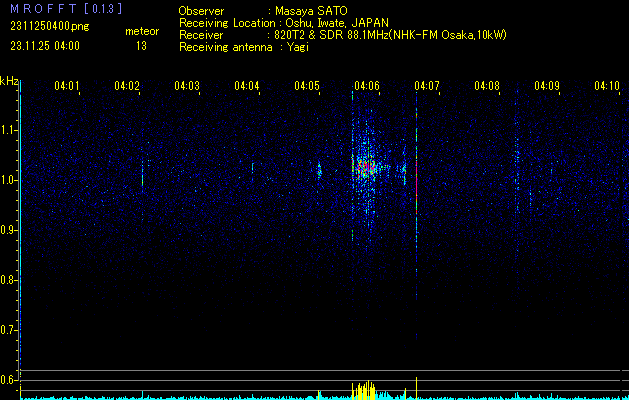Click the 04:01 time marker
The width and height of the screenshot is (629, 400).
pyautogui.click(x=67, y=86)
